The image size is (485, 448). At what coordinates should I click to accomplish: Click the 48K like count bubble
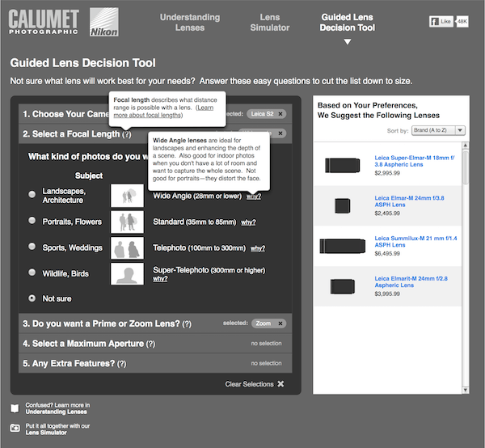462,21
